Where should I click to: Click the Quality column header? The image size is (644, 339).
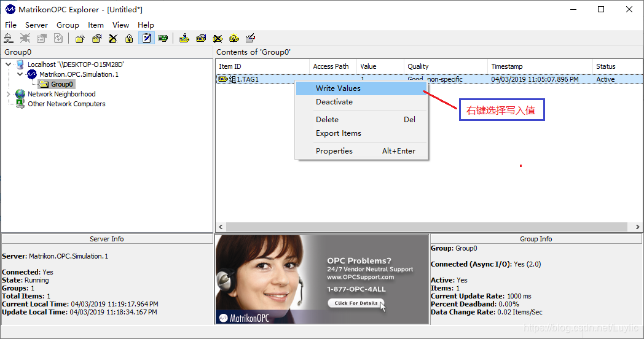(446, 66)
